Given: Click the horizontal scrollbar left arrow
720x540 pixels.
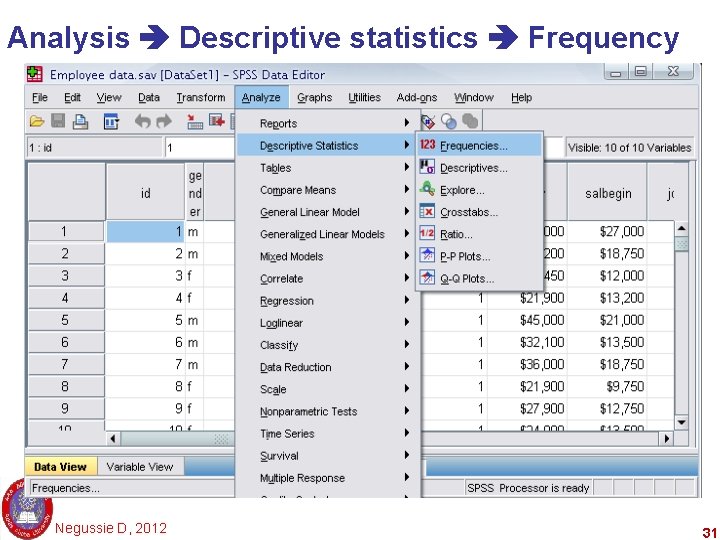Looking at the screenshot, I should click(x=113, y=439).
